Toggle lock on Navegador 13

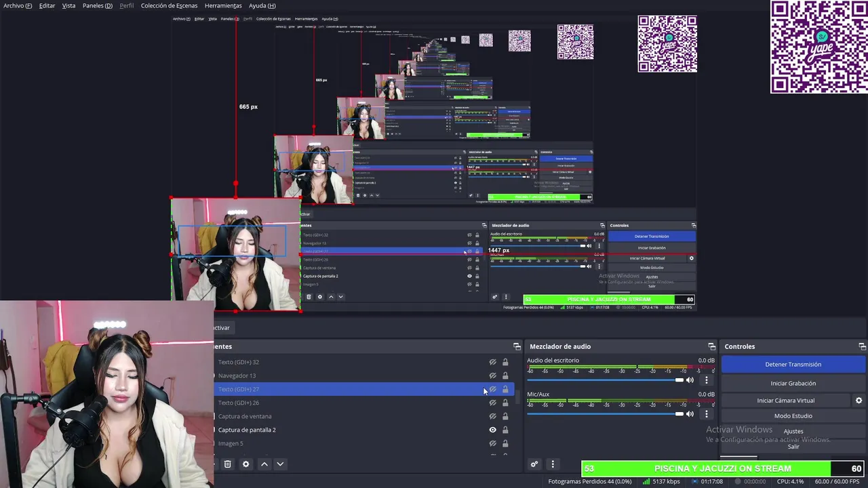tap(505, 375)
